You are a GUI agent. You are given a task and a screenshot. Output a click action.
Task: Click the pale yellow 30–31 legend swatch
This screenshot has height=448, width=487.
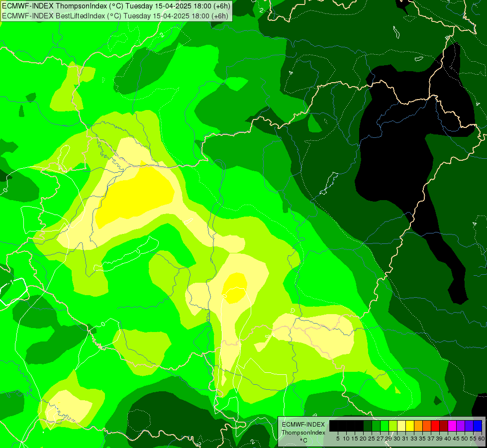[401, 426]
